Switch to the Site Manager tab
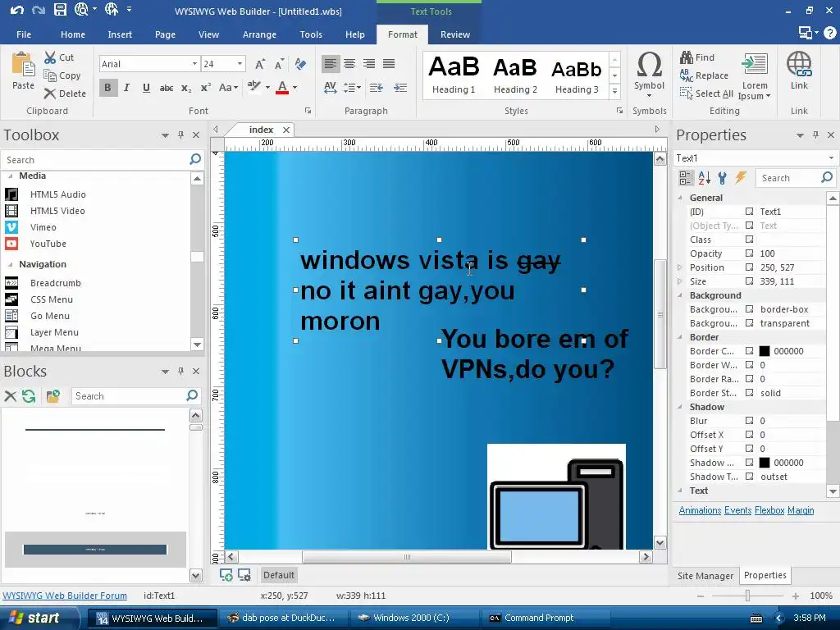Viewport: 840px width, 630px height. [705, 575]
